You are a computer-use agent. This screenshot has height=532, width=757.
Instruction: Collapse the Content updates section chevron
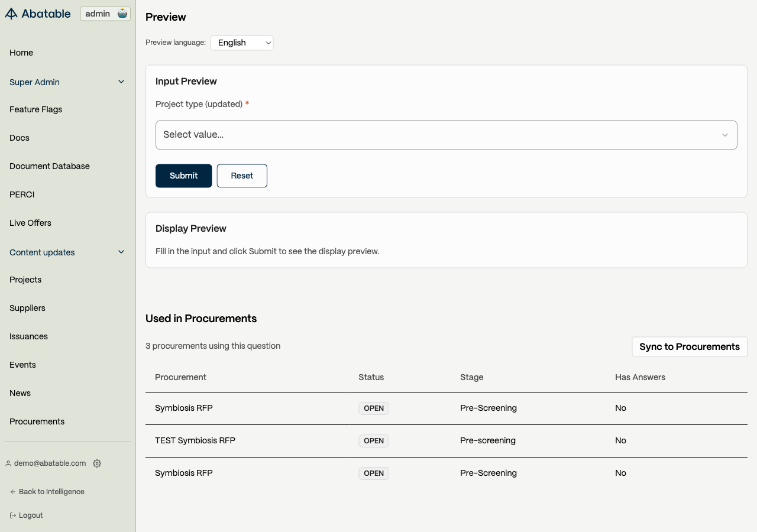(121, 252)
